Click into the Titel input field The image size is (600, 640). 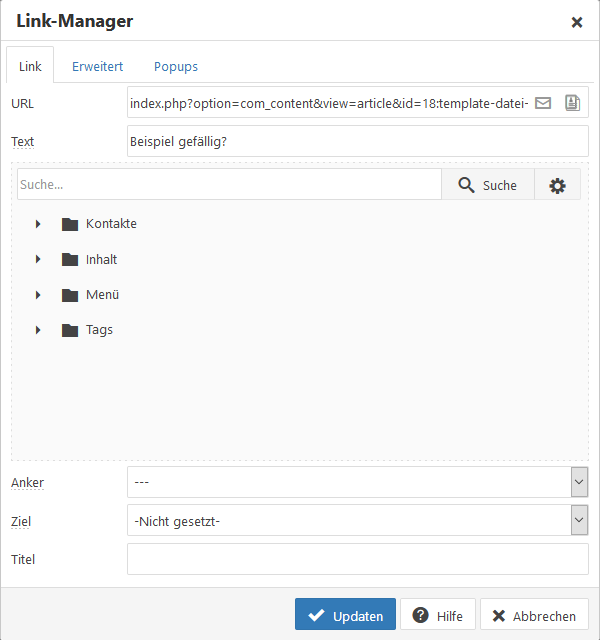(357, 559)
